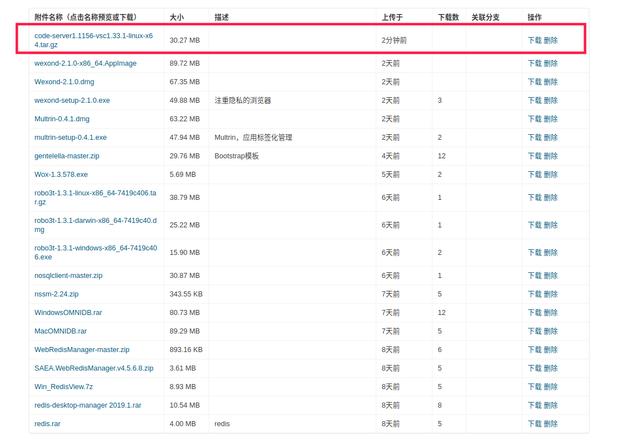The image size is (640, 443).
Task: Click 下载 in the Wox-1.3.578.exe row
Action: 535,174
